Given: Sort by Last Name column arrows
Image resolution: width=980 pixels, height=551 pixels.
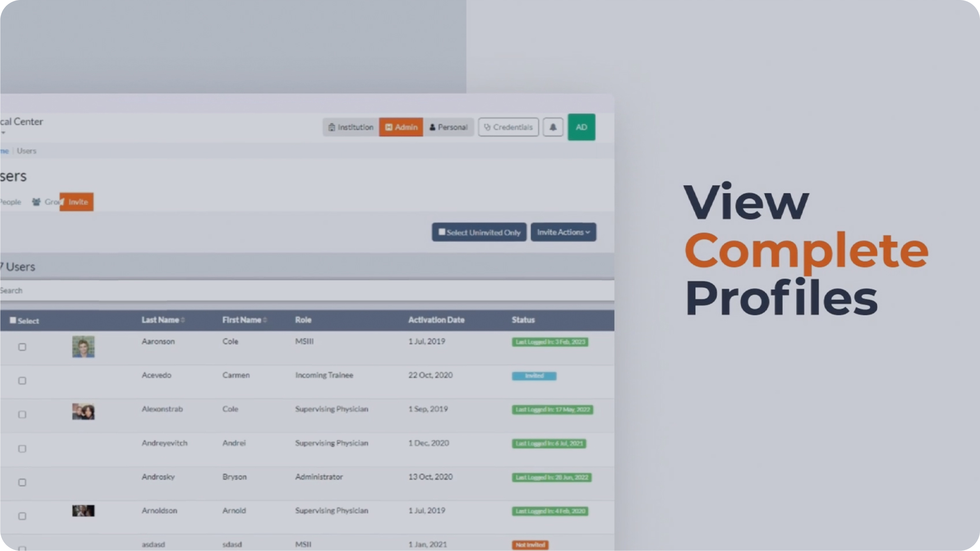Looking at the screenshot, I should pyautogui.click(x=183, y=320).
